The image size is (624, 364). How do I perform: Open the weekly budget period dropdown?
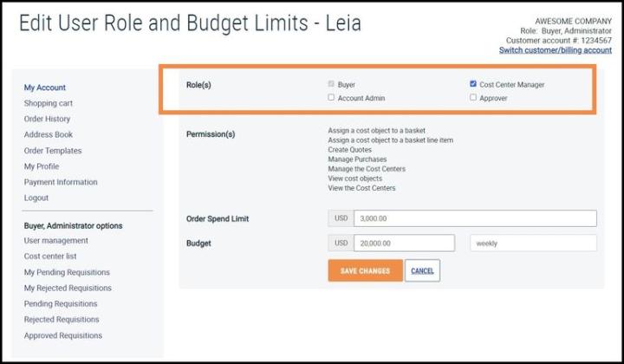[x=533, y=243]
